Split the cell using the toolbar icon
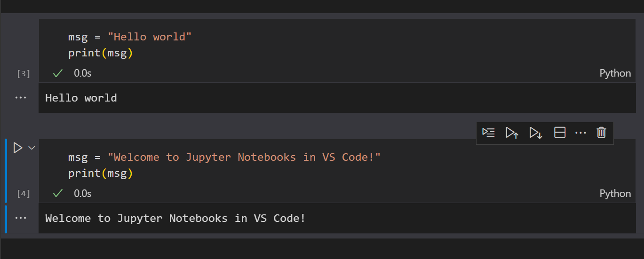The width and height of the screenshot is (644, 259). point(559,133)
